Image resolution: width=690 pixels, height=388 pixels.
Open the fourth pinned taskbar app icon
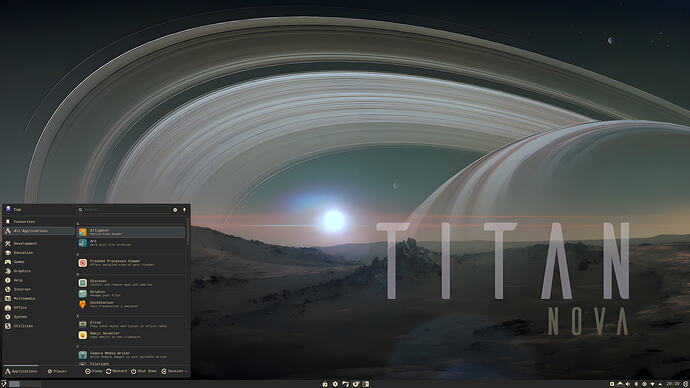pyautogui.click(x=356, y=384)
